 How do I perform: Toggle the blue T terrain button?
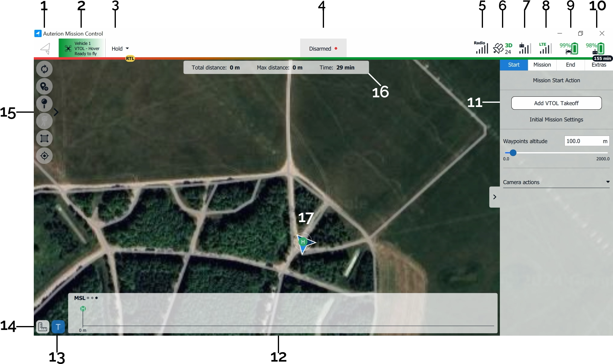tap(58, 327)
